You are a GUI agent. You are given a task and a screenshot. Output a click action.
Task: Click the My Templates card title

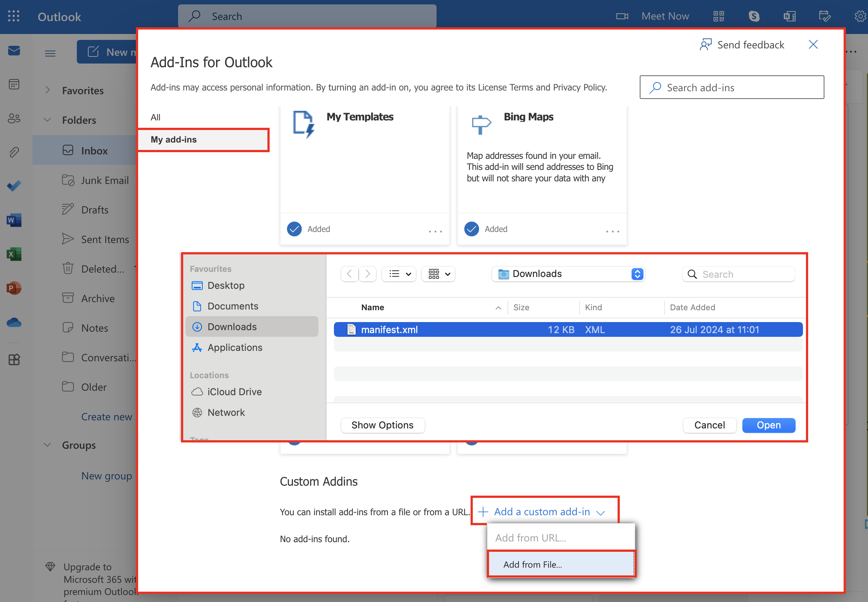[360, 117]
